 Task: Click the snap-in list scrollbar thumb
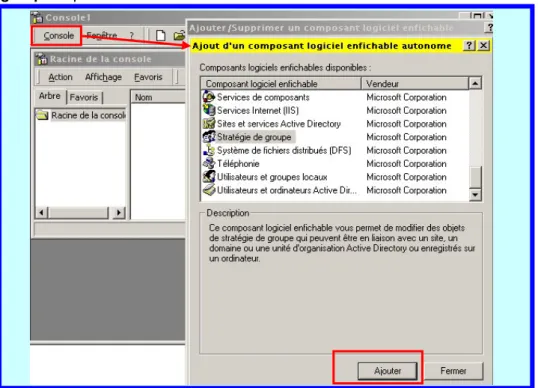pos(475,177)
